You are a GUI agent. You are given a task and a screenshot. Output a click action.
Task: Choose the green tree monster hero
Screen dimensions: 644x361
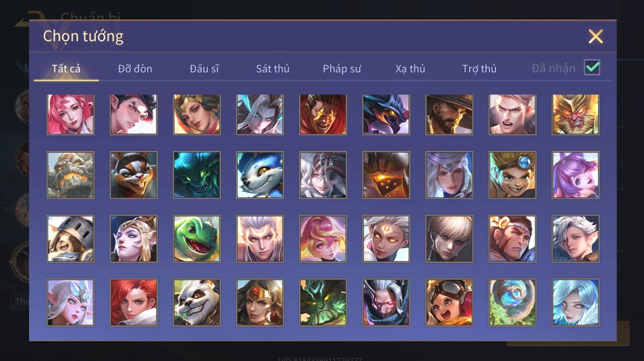(x=323, y=302)
